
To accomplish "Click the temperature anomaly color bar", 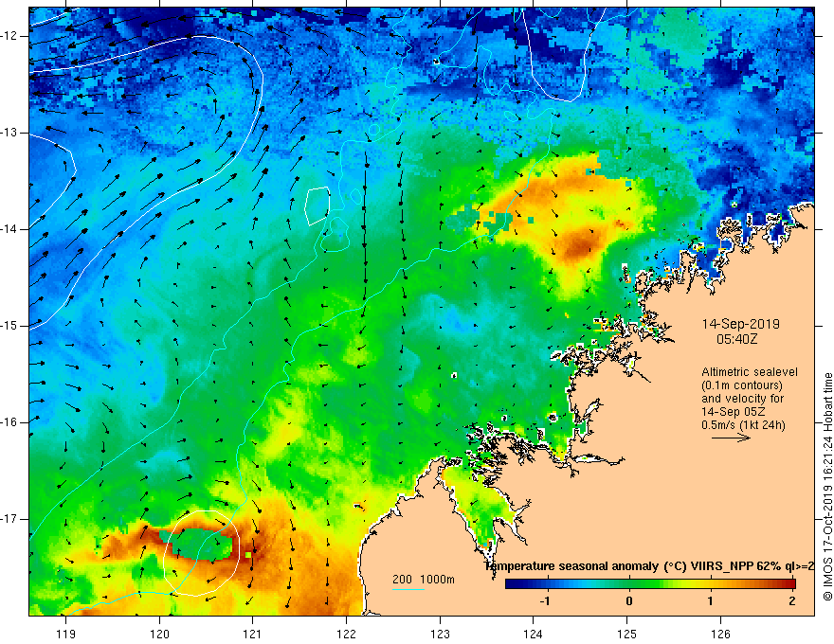I will coord(650,583).
